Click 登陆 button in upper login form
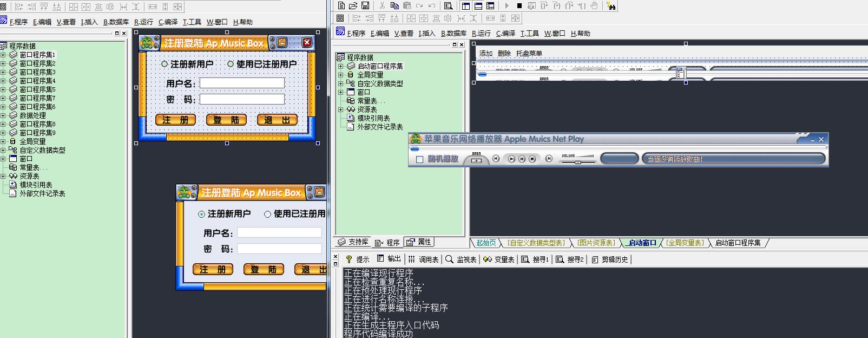This screenshot has height=338, width=868. point(226,120)
